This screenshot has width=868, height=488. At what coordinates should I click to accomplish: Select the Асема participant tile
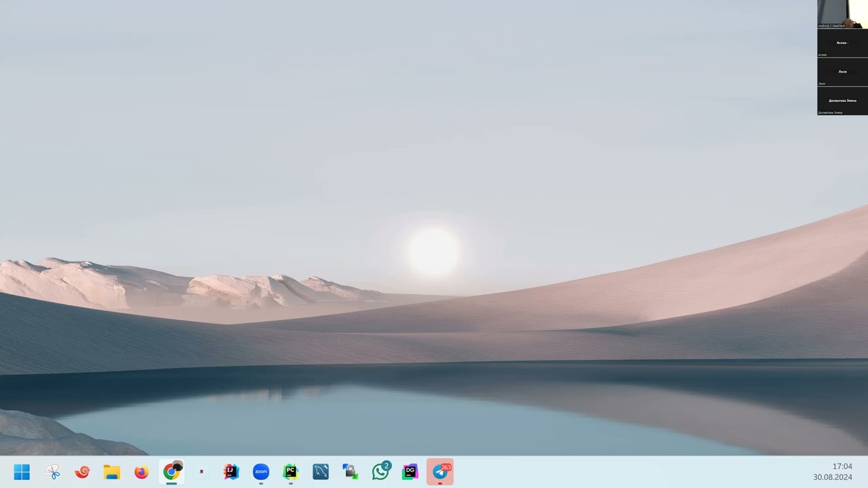click(842, 43)
